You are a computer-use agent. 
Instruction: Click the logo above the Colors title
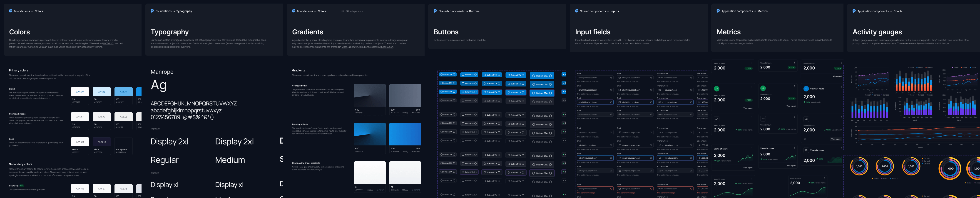coord(11,11)
